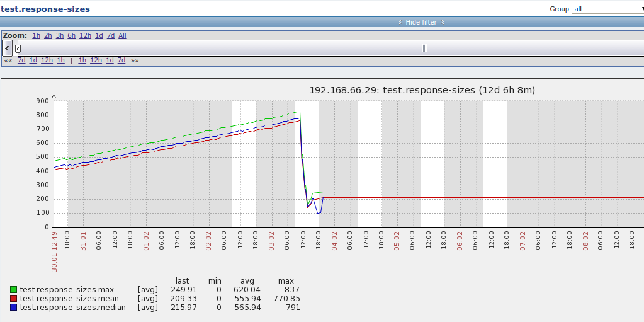Shift back 12h using link before the '|' separator
Screen dimensions: 644x322
(x=47, y=60)
